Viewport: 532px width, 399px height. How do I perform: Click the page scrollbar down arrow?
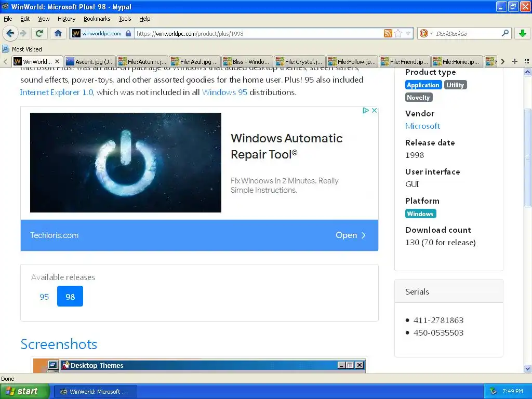point(527,368)
